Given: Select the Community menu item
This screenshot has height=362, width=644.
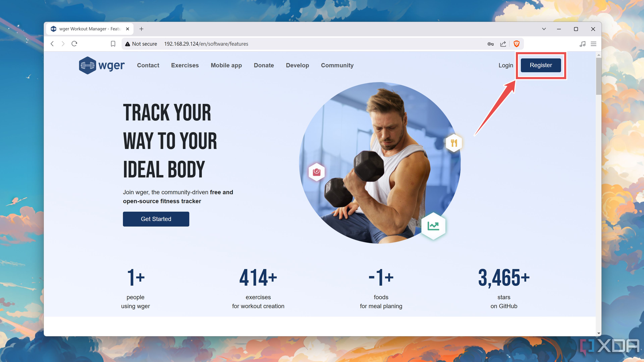Looking at the screenshot, I should coord(337,65).
